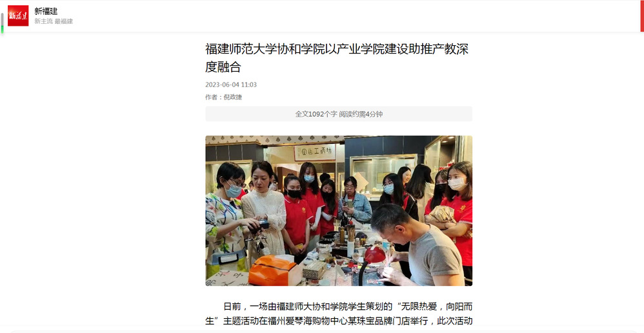Click the woman in white lace top
Viewport: 644px width, 333px height.
click(265, 208)
